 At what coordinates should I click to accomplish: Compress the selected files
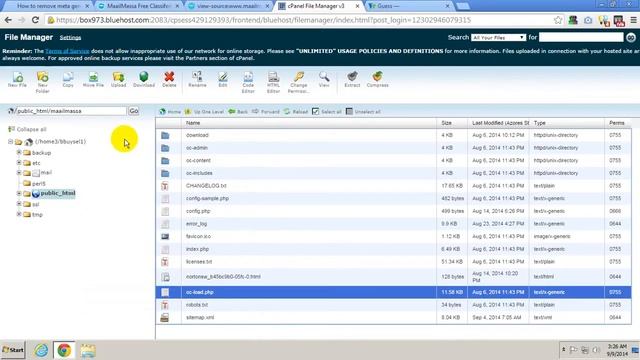coord(378,79)
